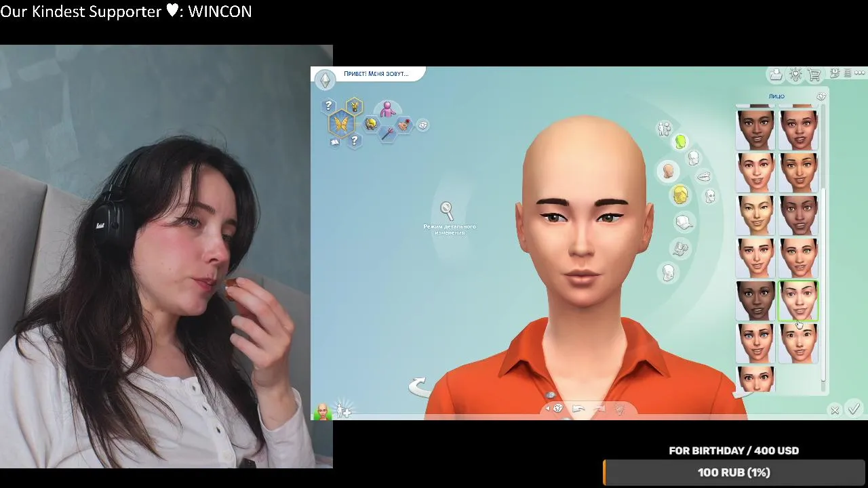868x488 pixels.
Task: Open the three-dots options menu
Action: point(861,73)
